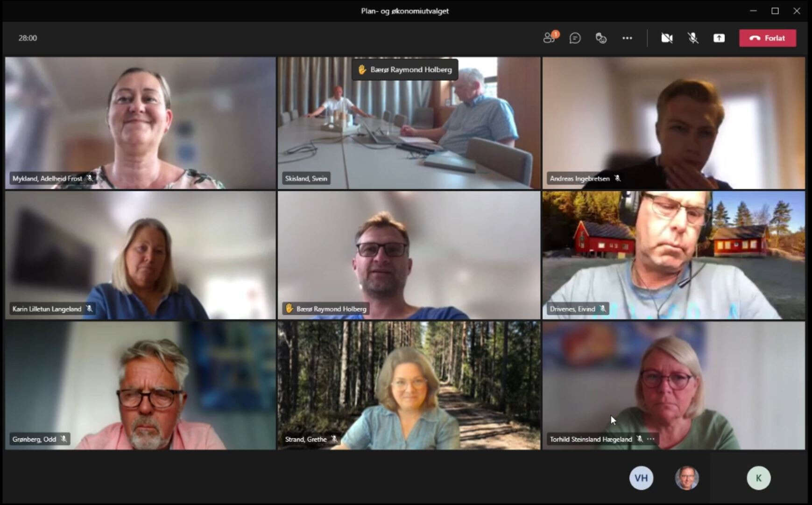Open the reactions icon in toolbar
Screen dimensions: 812x505
click(601, 38)
